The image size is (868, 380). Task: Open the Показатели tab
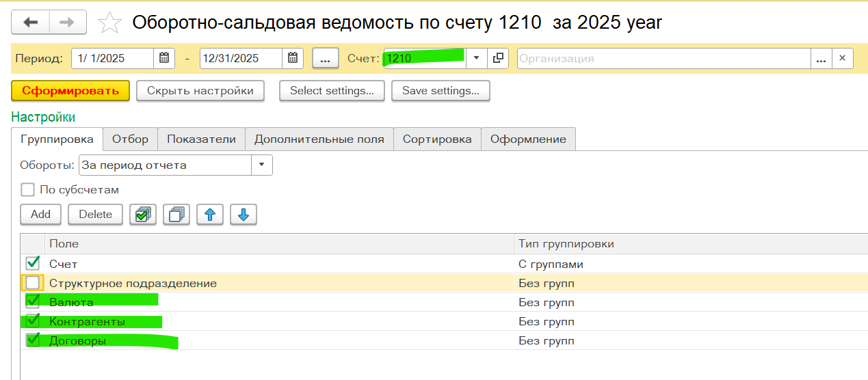pyautogui.click(x=201, y=139)
